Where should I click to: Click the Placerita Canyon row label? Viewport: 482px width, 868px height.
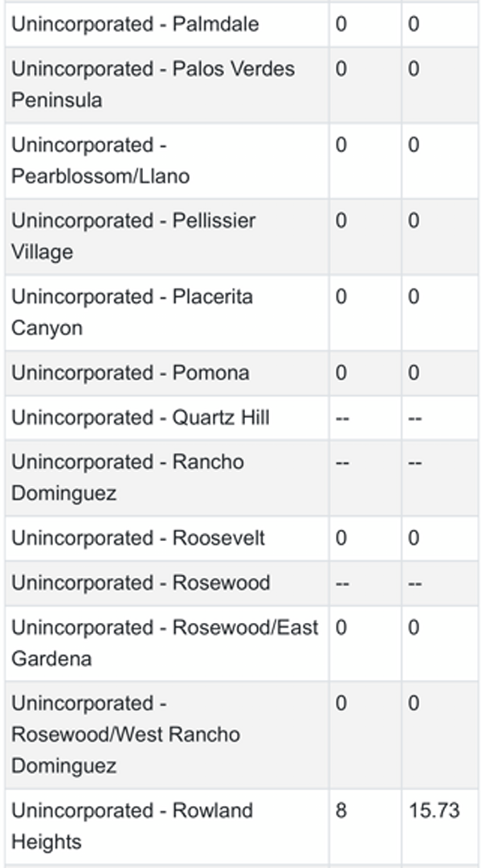click(132, 313)
